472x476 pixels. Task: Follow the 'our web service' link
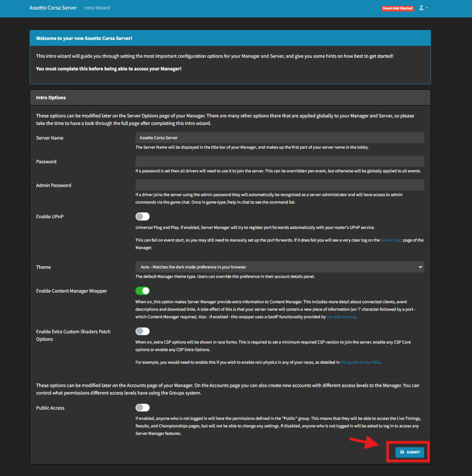point(341,317)
